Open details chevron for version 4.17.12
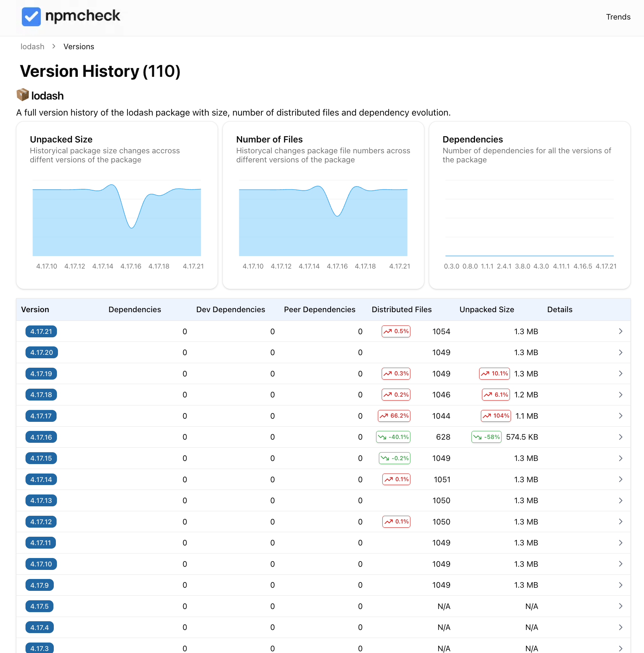Image resolution: width=644 pixels, height=653 pixels. [x=620, y=521]
